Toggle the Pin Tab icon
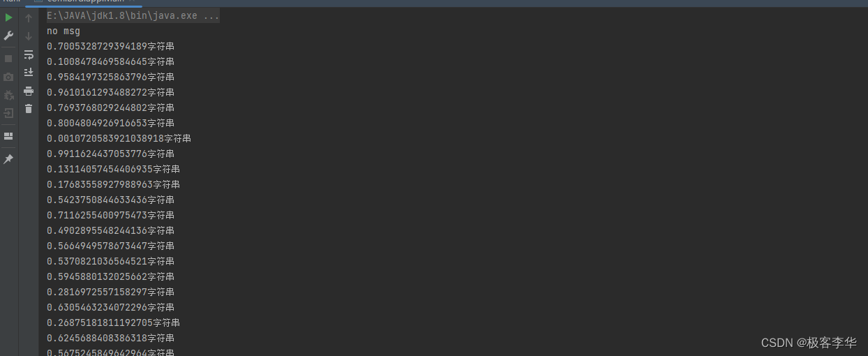The height and width of the screenshot is (356, 868). click(x=8, y=159)
